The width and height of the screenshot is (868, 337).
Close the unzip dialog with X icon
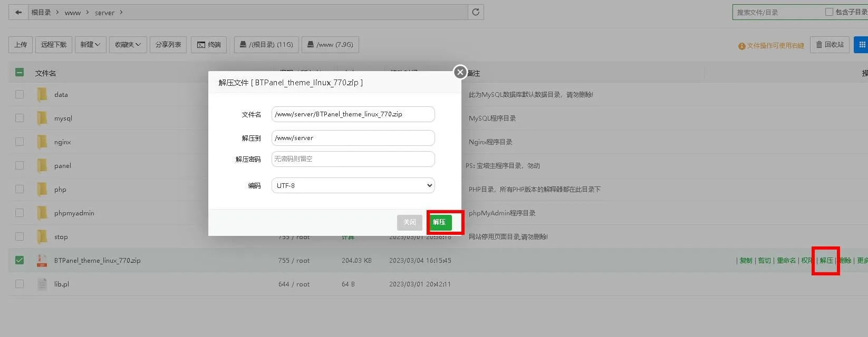coord(460,72)
